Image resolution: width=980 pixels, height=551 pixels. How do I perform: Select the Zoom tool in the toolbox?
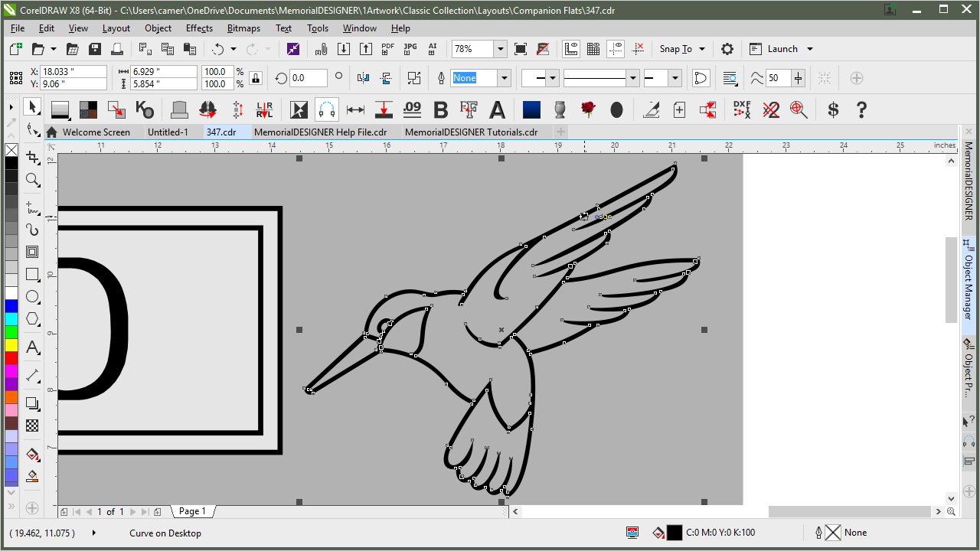(x=32, y=180)
